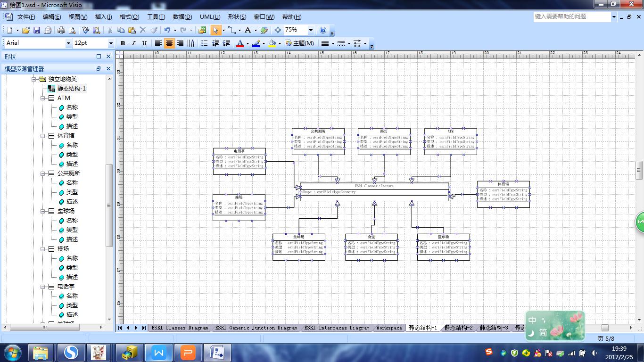Viewport: 644px width, 362px height.
Task: Open the font size dropdown
Action: (111, 43)
